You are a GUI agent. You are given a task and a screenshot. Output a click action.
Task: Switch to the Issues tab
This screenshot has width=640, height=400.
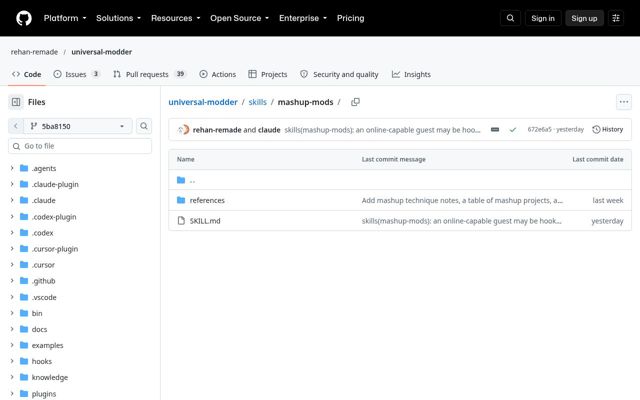[x=76, y=74]
